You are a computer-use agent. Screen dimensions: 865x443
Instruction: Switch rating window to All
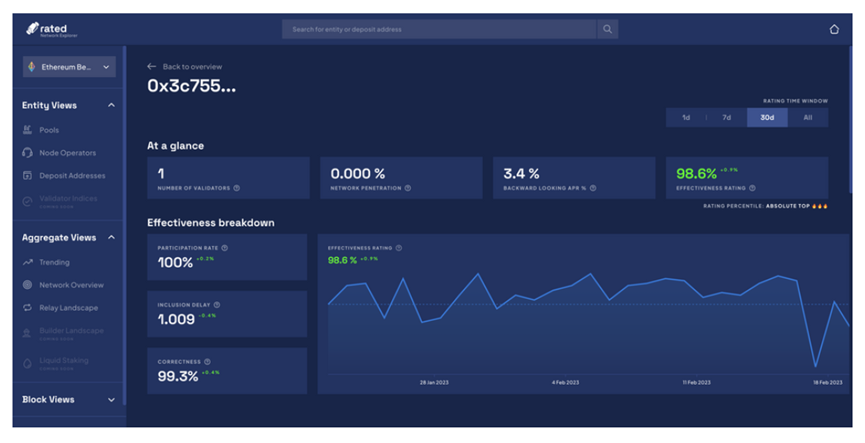tap(807, 118)
